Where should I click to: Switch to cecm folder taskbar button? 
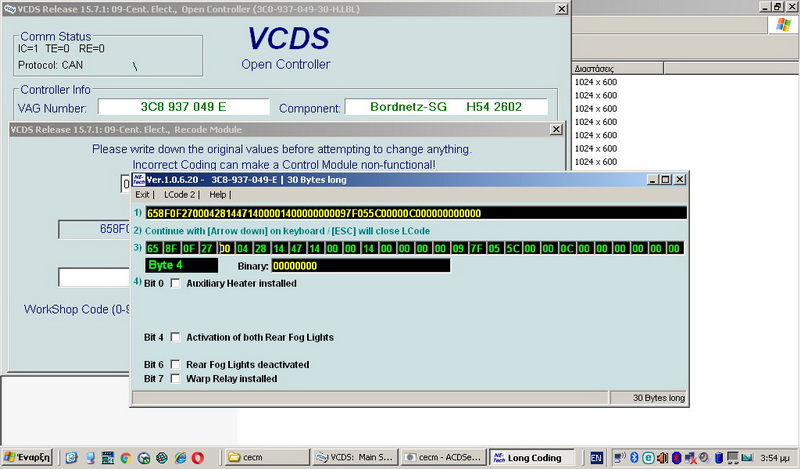click(x=267, y=457)
